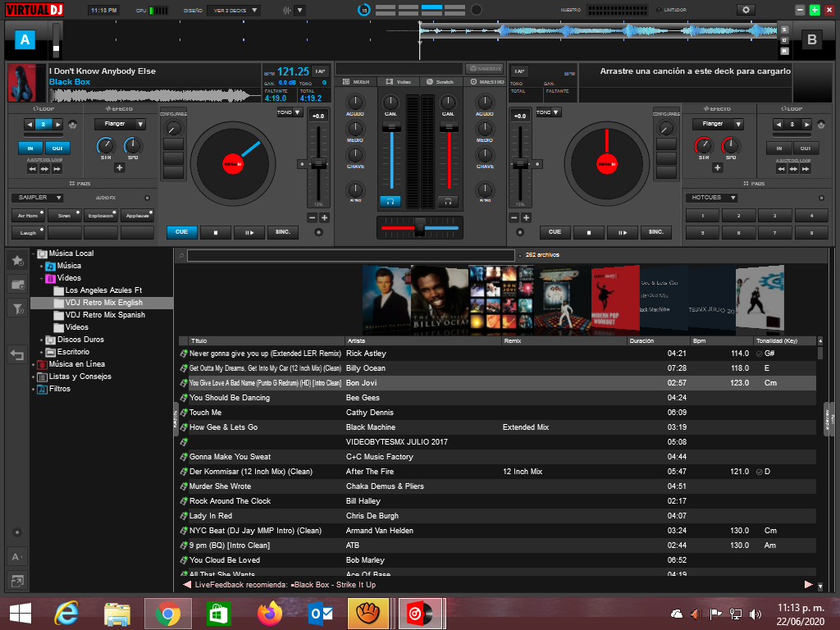The image size is (840, 630).
Task: Open layout VER 2 DECKS dropdown
Action: (x=235, y=10)
